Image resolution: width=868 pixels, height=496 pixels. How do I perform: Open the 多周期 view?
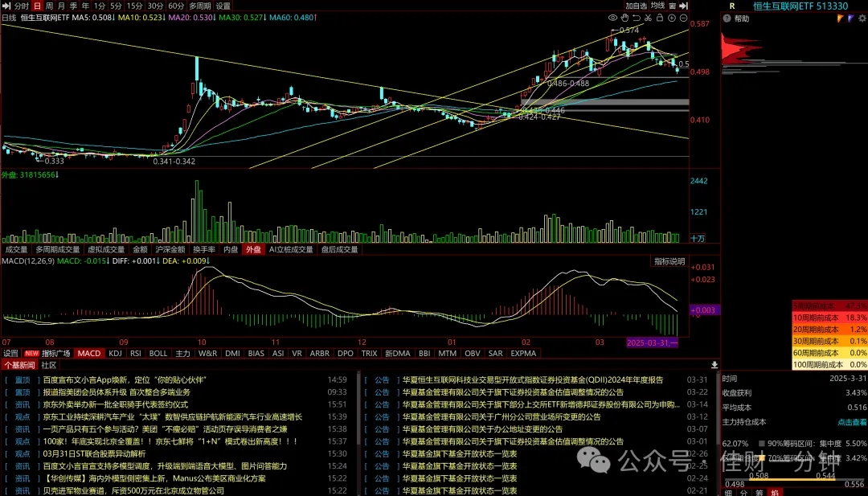click(x=200, y=6)
